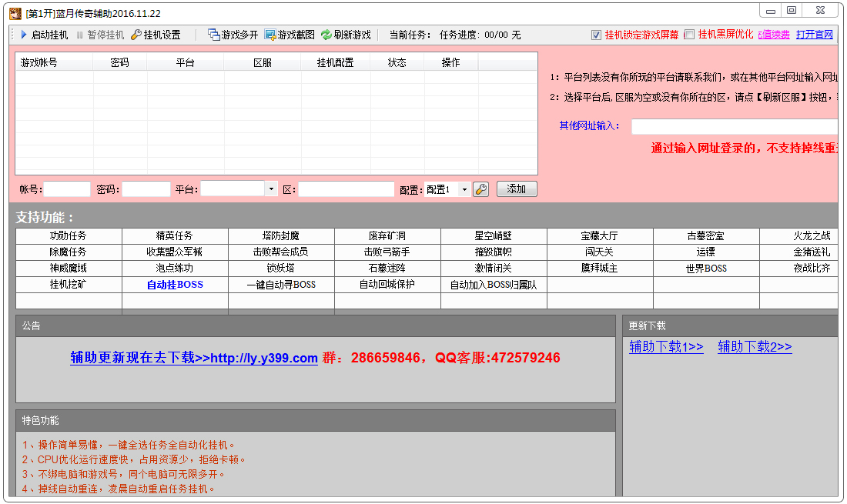Open the 打开官网 link
This screenshot has width=847, height=504.
[815, 35]
